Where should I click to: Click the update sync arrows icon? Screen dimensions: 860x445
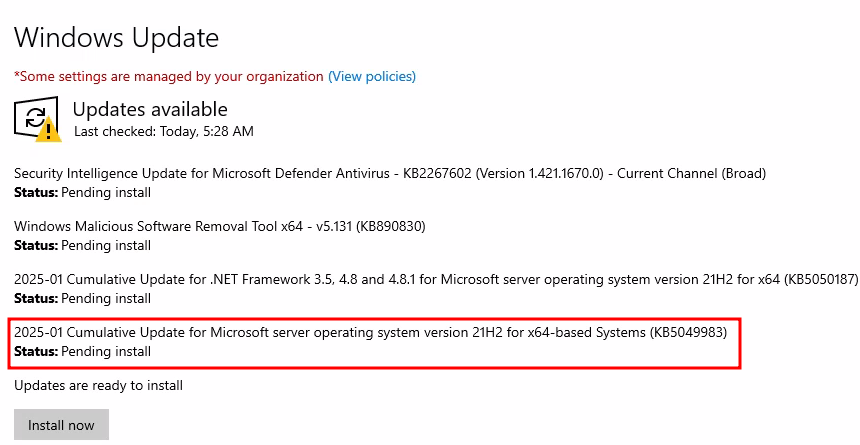click(35, 117)
